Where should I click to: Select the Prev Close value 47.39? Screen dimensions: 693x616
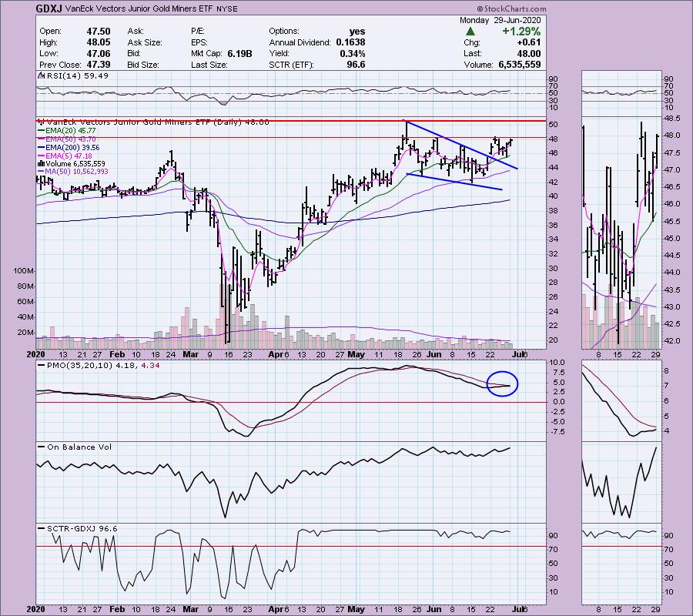tap(98, 65)
